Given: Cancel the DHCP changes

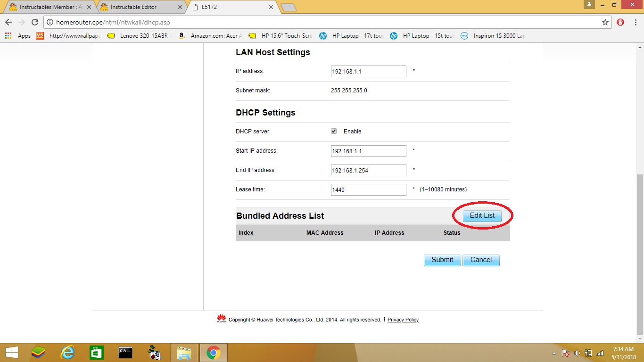Looking at the screenshot, I should [x=481, y=260].
